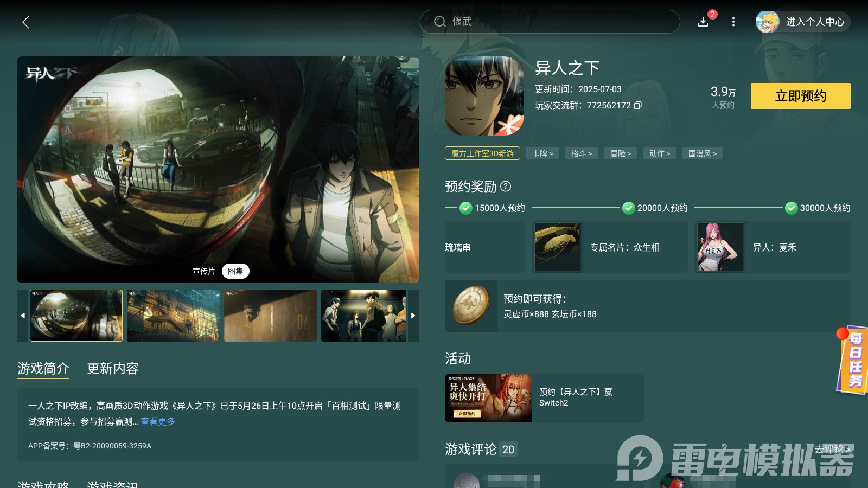Click the APP备案号 registration text

click(x=90, y=446)
